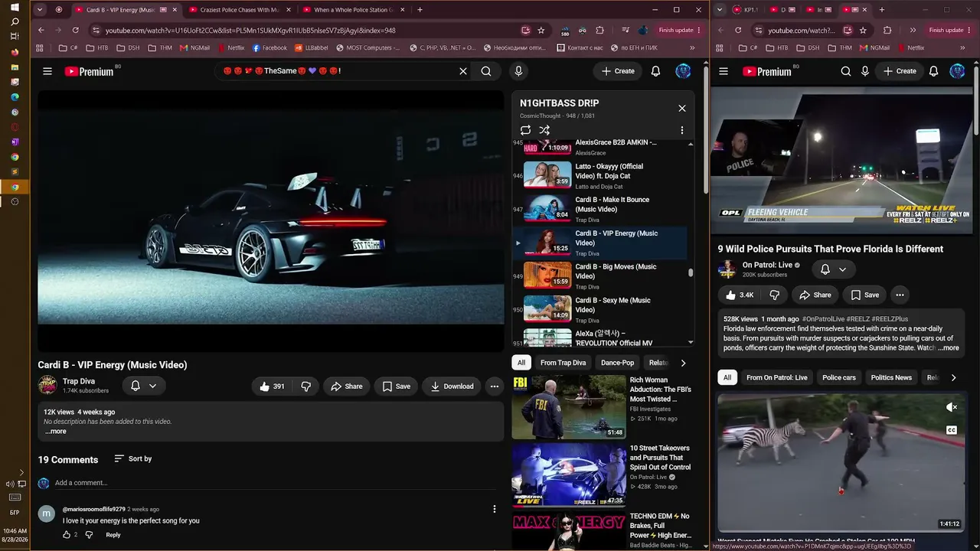The image size is (980, 551).
Task: Click the left window address bar URL
Action: click(250, 31)
